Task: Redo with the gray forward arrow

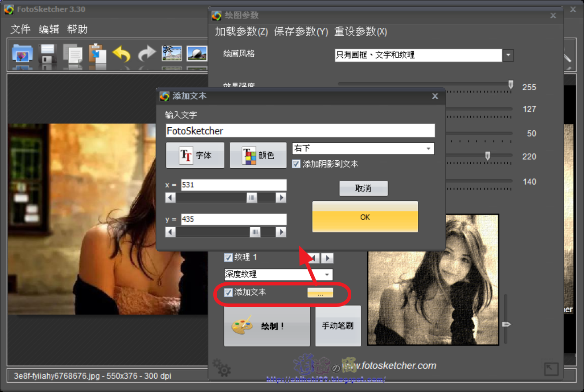Action: coord(147,54)
